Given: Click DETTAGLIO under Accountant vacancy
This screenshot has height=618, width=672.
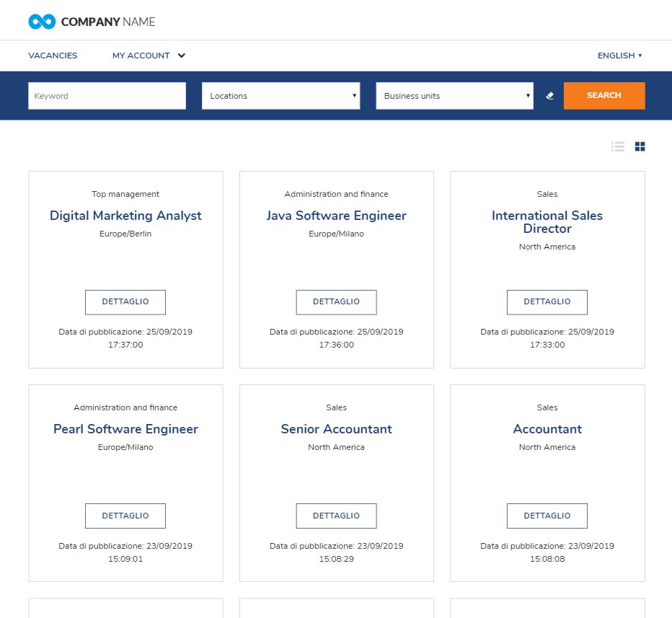Looking at the screenshot, I should 547,516.
